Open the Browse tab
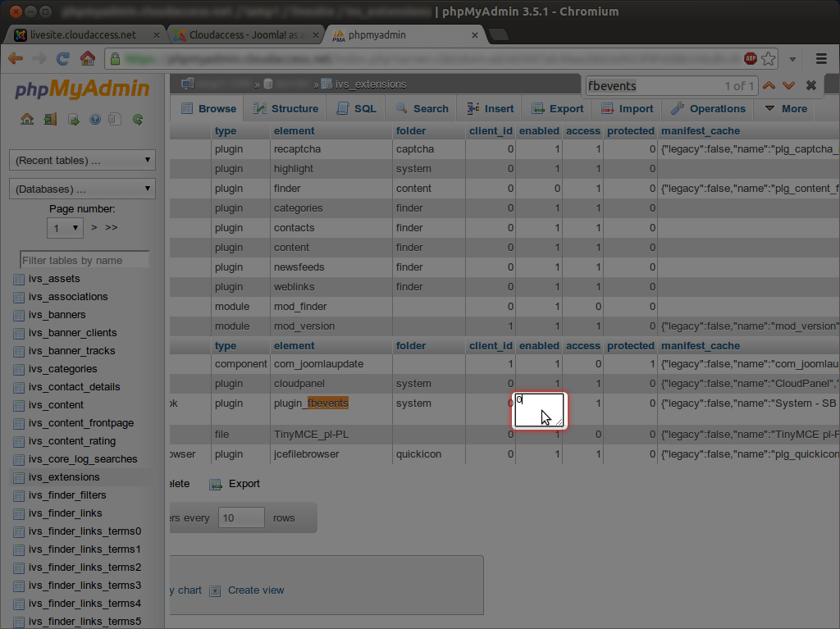The image size is (840, 629). tap(208, 109)
